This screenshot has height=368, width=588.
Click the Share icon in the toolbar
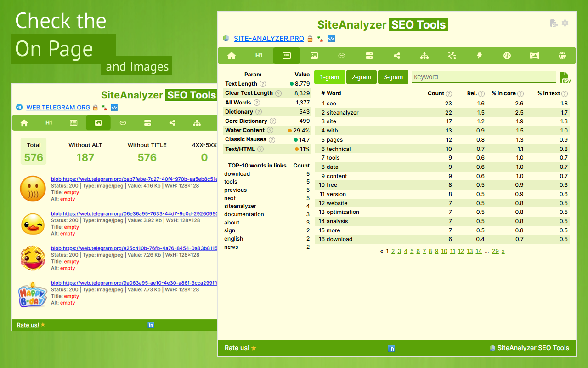point(397,56)
